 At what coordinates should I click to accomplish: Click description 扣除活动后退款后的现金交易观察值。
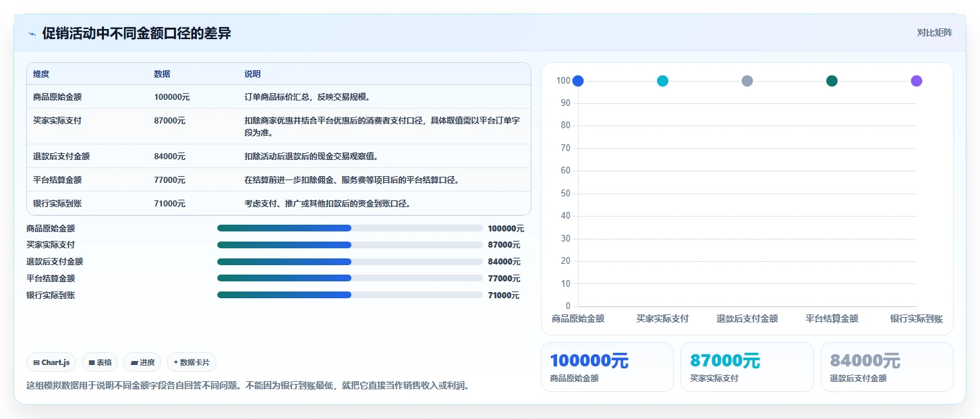(x=312, y=157)
